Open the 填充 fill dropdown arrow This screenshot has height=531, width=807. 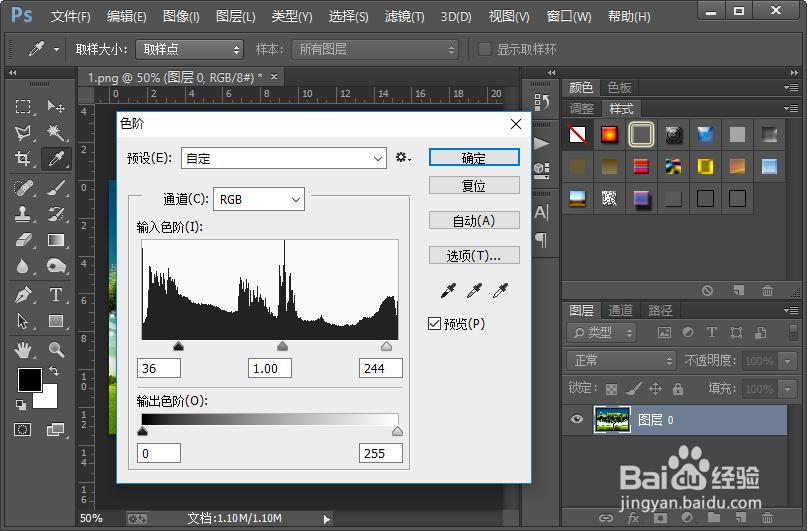[787, 389]
